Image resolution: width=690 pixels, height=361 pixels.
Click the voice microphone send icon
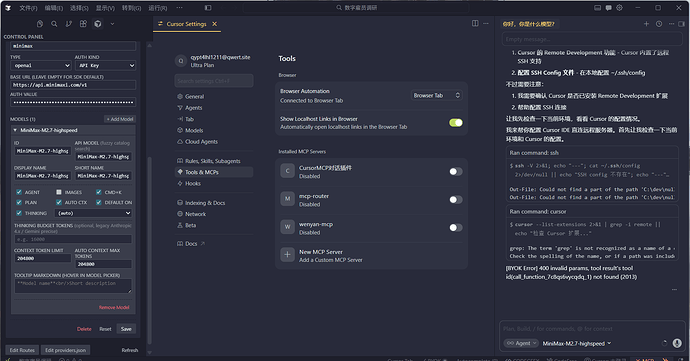coord(677,343)
